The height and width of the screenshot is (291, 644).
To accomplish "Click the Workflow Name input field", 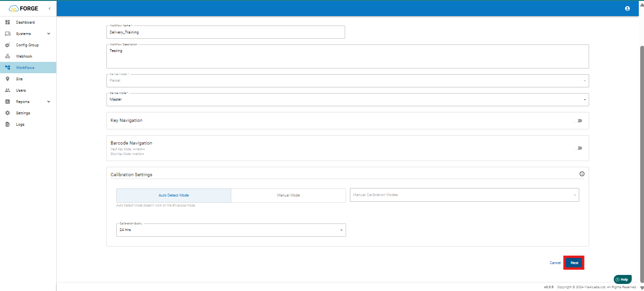I will coord(226,32).
